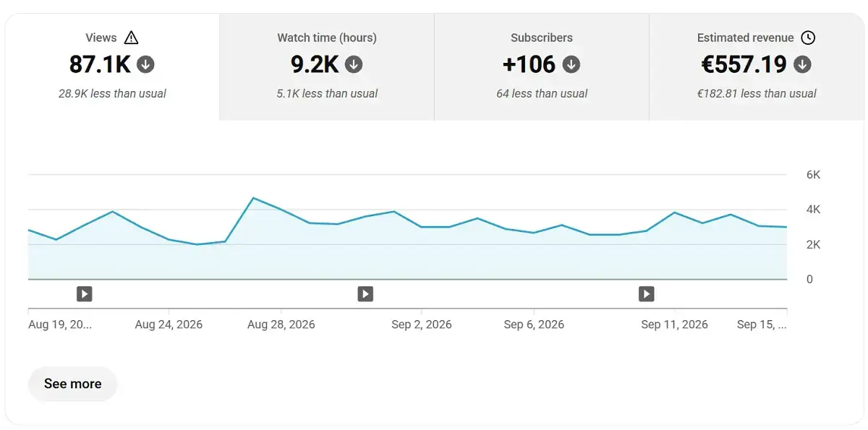Screen dimensions: 868x430
Task: Switch to the Subscribers tab
Action: point(542,66)
